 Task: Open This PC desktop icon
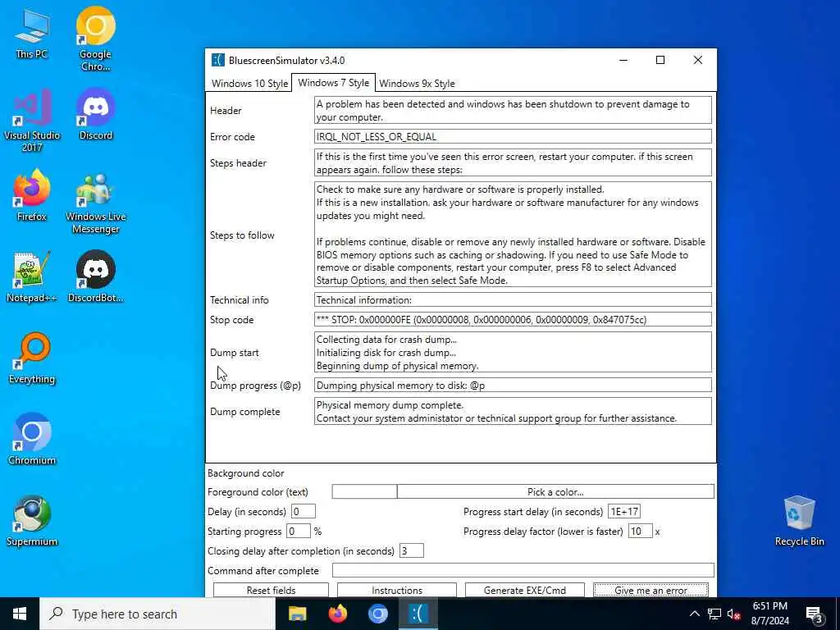pyautogui.click(x=32, y=34)
